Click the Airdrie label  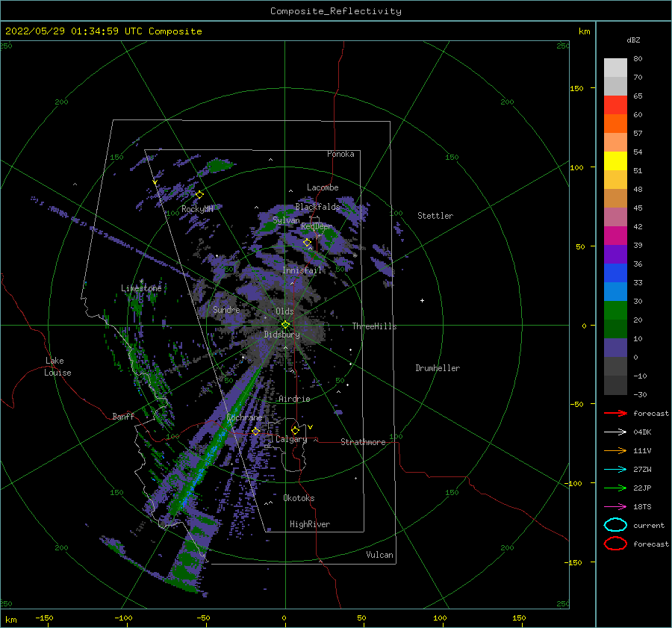coord(294,399)
